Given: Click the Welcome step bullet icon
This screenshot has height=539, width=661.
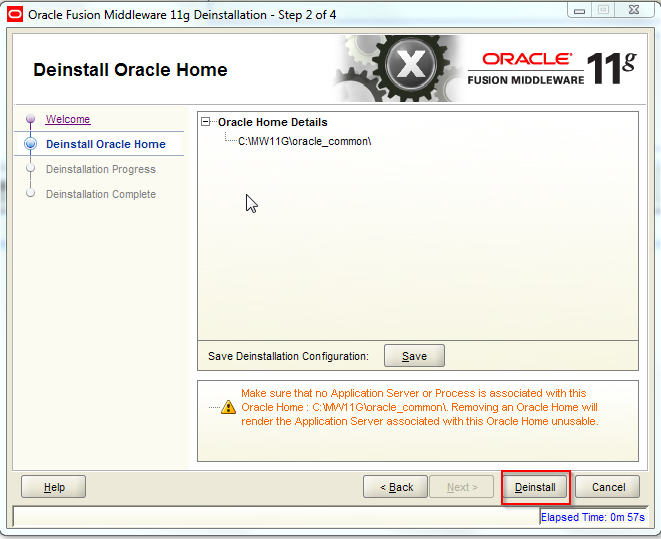Looking at the screenshot, I should click(x=30, y=119).
